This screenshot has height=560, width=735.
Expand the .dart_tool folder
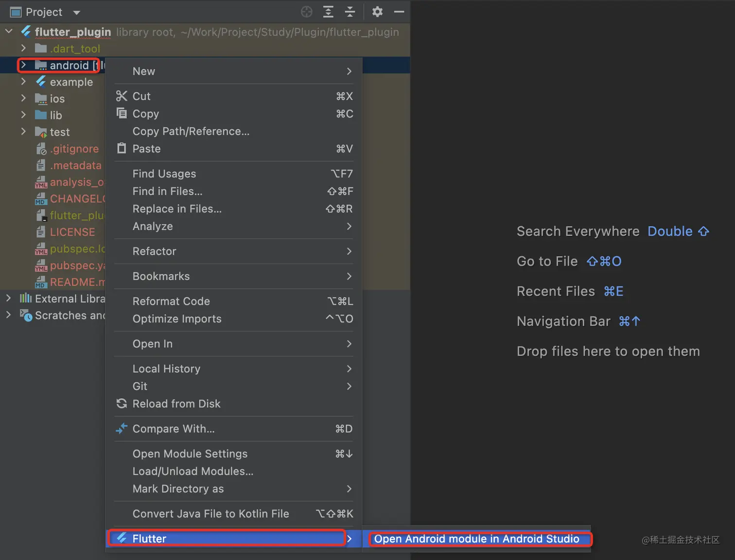click(23, 48)
